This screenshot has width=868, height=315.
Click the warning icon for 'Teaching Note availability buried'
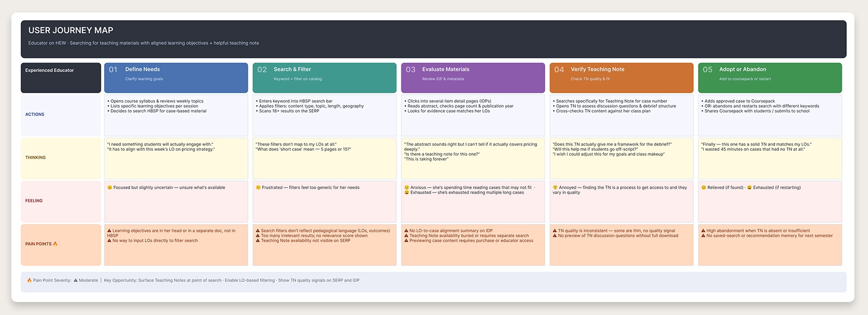[x=406, y=236]
